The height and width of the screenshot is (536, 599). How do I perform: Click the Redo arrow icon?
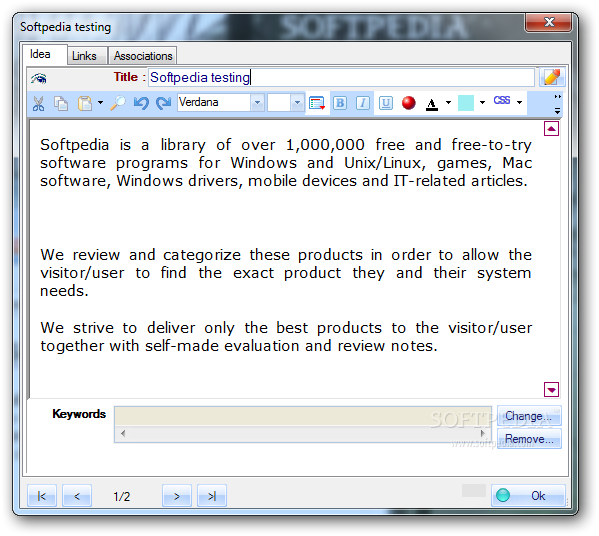tap(164, 103)
